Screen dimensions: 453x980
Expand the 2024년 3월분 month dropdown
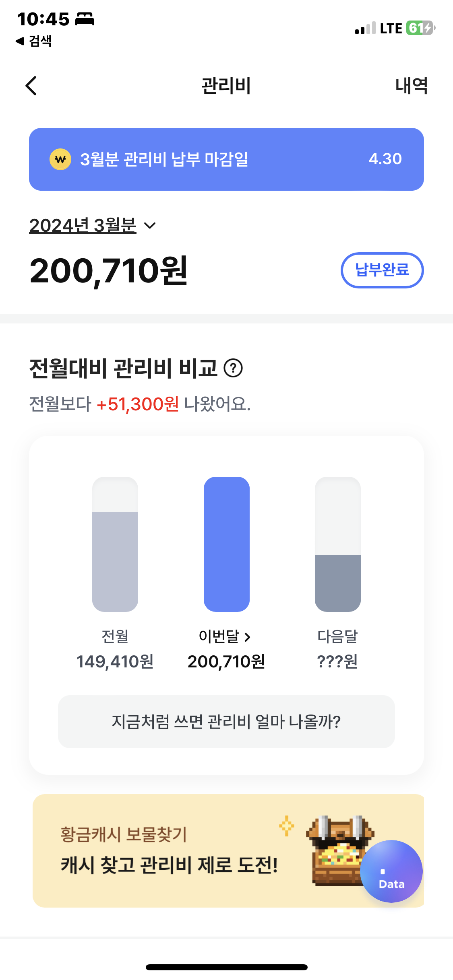point(83,225)
